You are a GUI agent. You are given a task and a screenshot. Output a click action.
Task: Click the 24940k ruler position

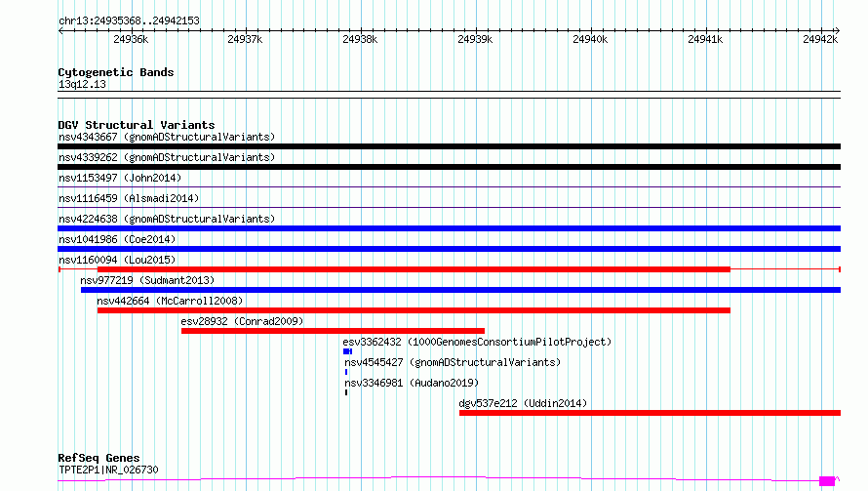(x=590, y=39)
